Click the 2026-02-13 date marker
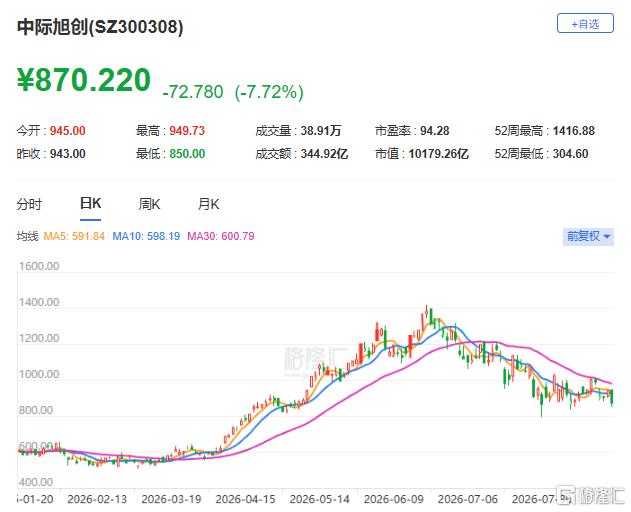The image size is (631, 512). tap(97, 499)
